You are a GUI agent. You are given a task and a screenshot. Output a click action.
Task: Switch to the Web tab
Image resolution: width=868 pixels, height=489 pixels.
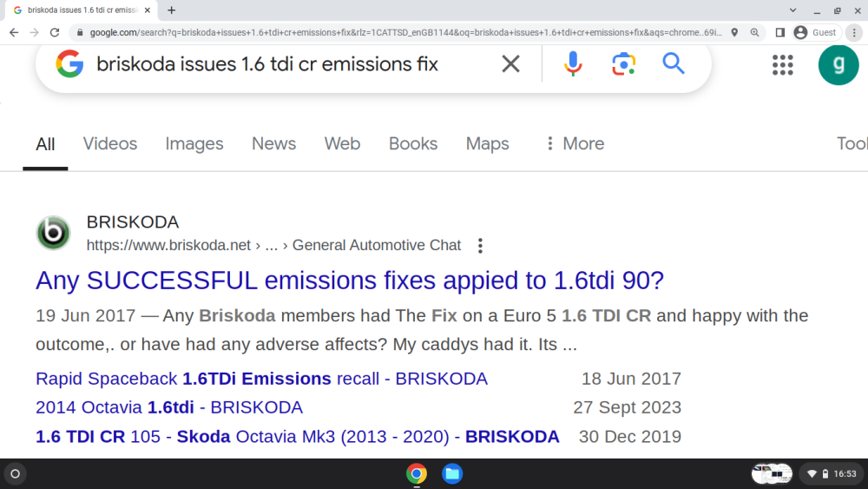click(x=342, y=144)
